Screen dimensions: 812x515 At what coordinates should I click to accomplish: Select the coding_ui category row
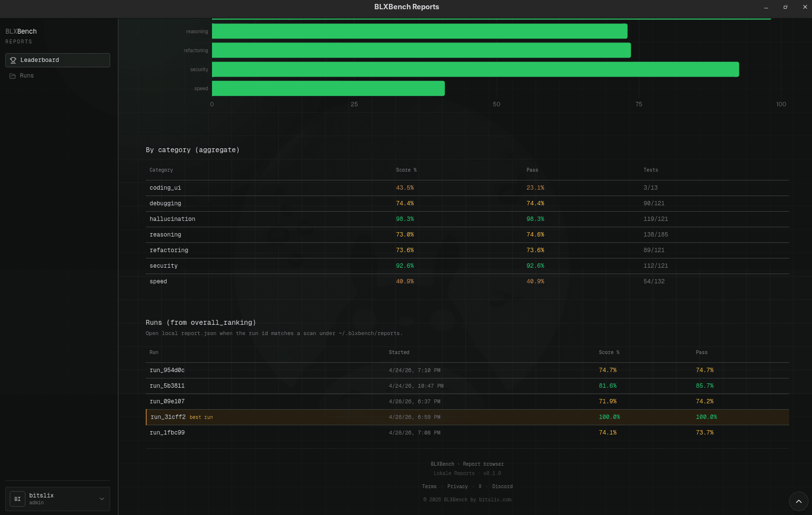point(467,188)
